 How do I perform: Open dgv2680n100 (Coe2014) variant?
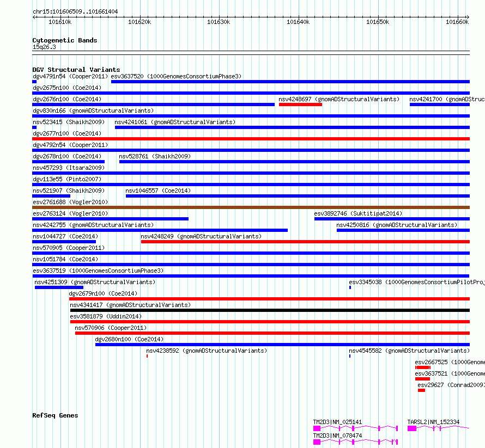(x=129, y=339)
